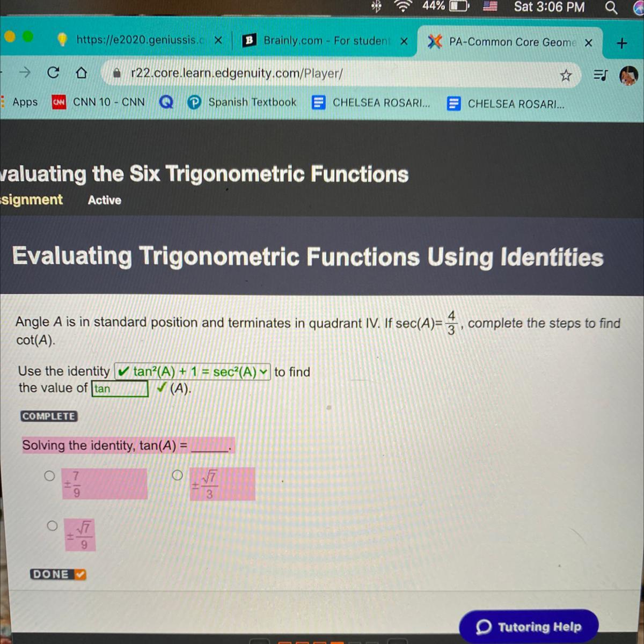The height and width of the screenshot is (644, 644).
Task: Open Spotlight search in the menu bar
Action: [x=611, y=7]
